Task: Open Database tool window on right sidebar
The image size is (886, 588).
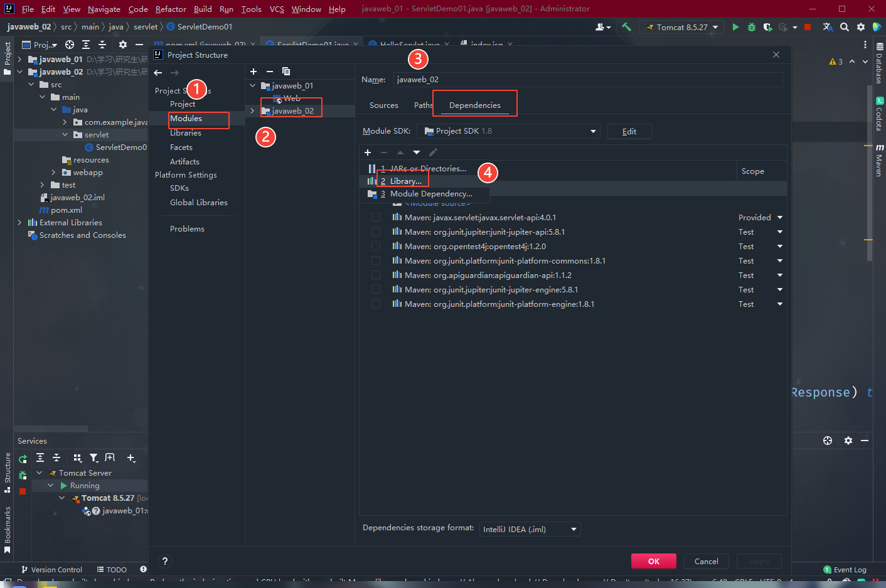Action: (879, 63)
